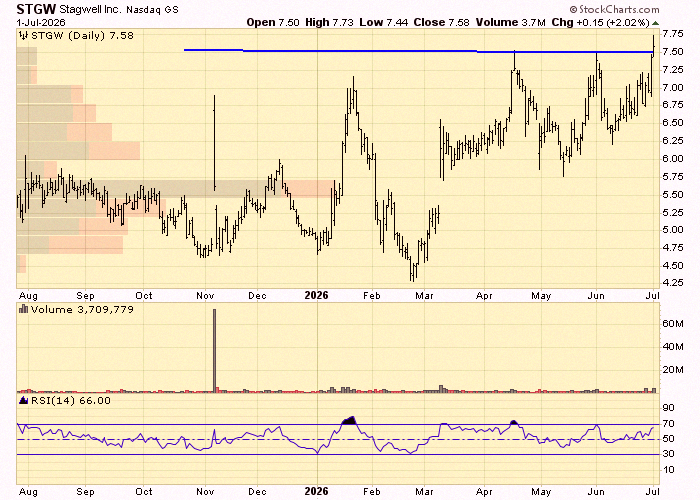Click the High 7.73 value
Screen dimensions: 700x500
[329, 22]
